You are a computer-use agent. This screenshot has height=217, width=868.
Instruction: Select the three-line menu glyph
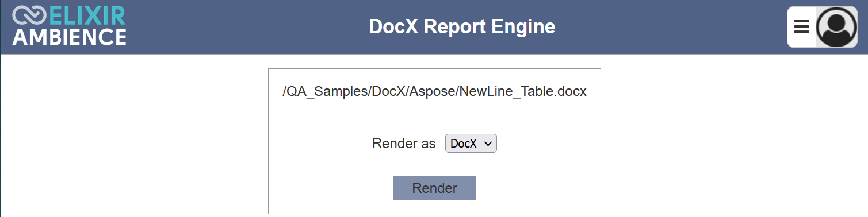pos(801,26)
